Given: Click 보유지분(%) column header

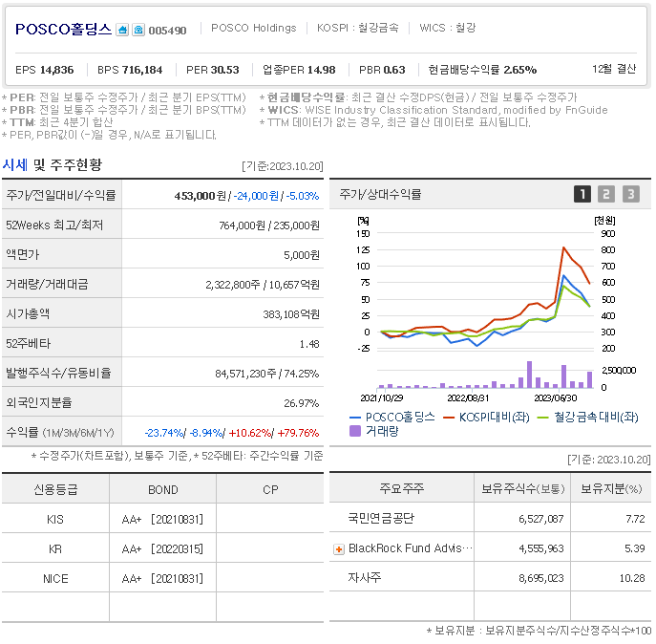Looking at the screenshot, I should click(611, 488).
